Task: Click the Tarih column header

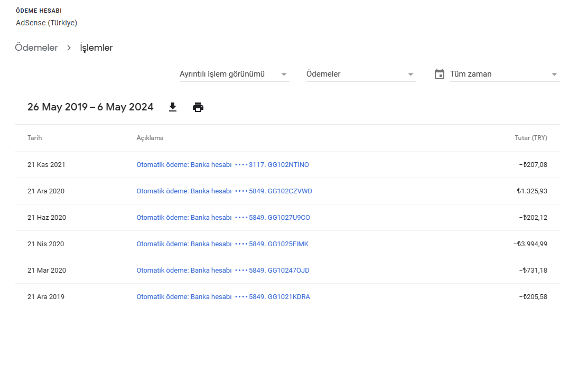Action: pyautogui.click(x=34, y=138)
